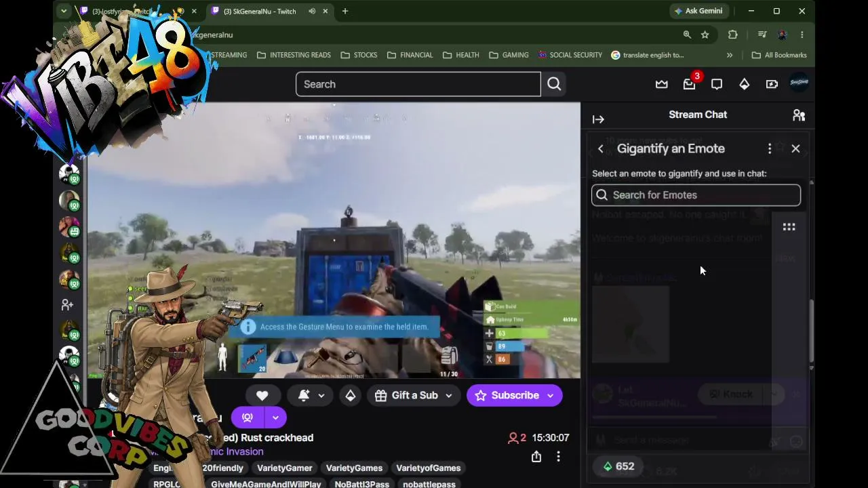
Task: Click the Turbo ad-free battery icon
Action: [772, 84]
